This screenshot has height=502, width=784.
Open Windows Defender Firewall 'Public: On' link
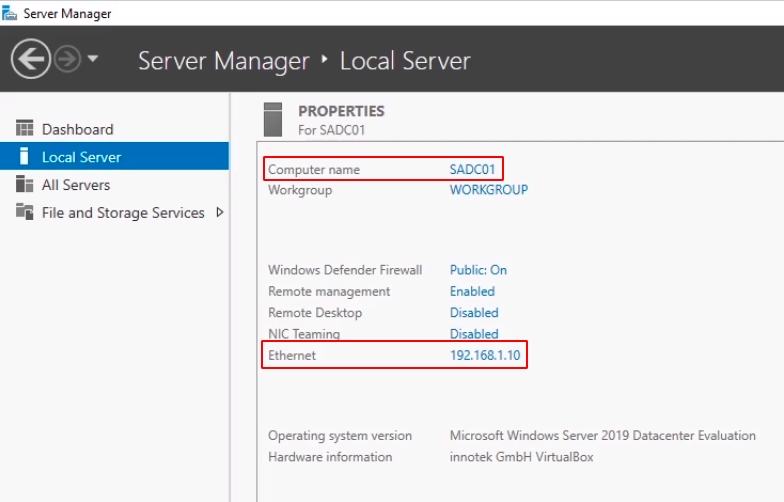[x=478, y=270]
